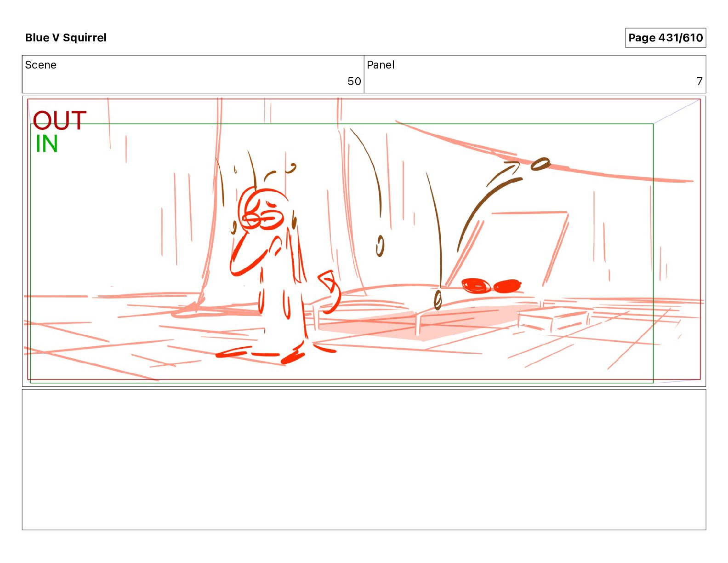Click the 'Page 431/610' page indicator

pos(665,38)
